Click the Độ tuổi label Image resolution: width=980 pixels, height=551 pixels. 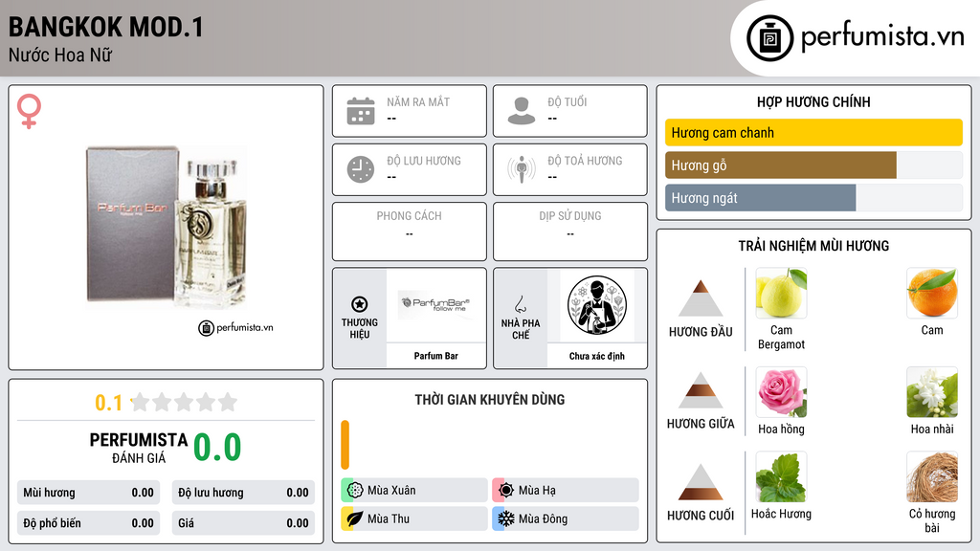pos(568,101)
